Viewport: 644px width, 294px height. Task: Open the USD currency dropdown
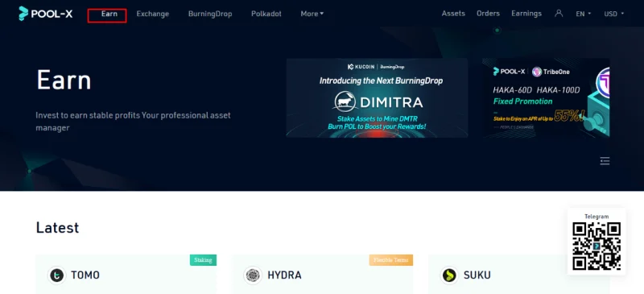click(614, 14)
